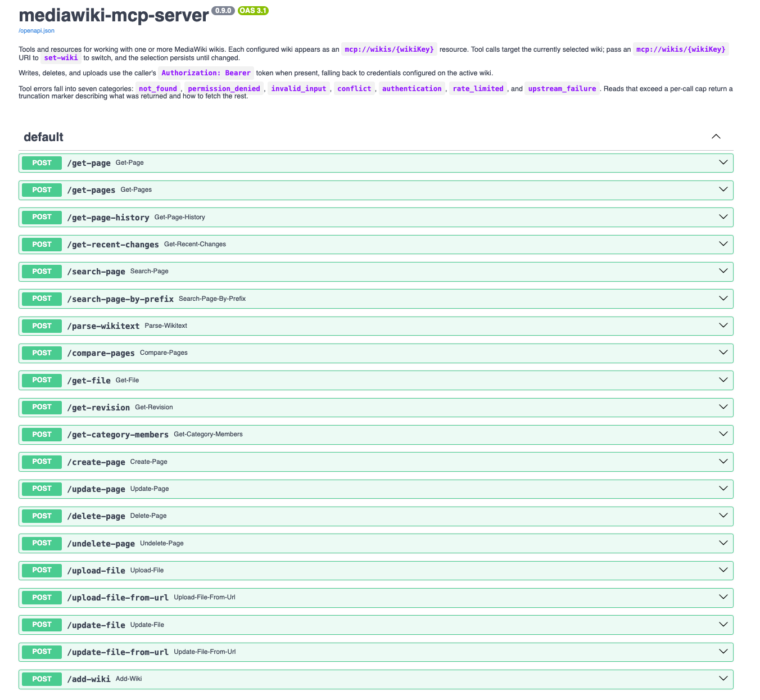Click the 'Create-Page' summary text
760x700 pixels.
click(149, 462)
